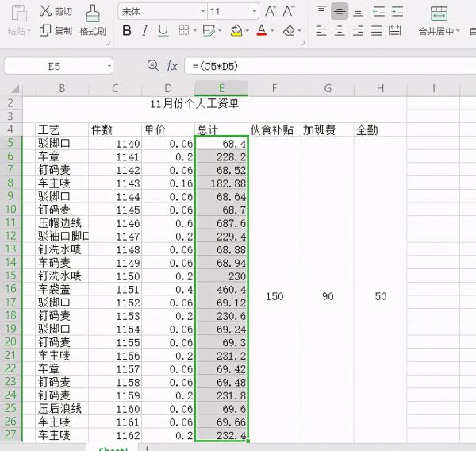This screenshot has height=451, width=476.
Task: Click the title 11月份个人工资单
Action: pos(194,104)
